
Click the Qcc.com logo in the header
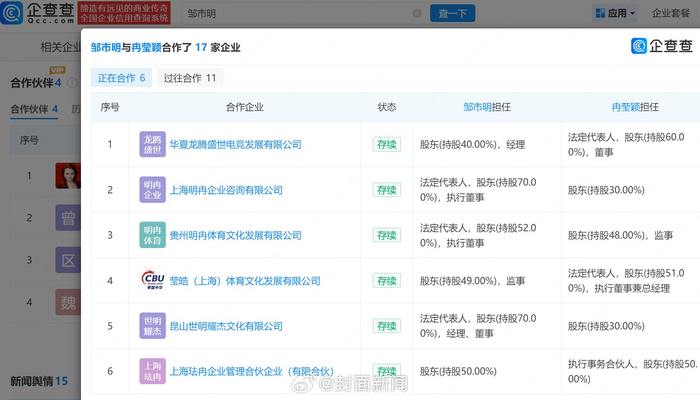(37, 13)
